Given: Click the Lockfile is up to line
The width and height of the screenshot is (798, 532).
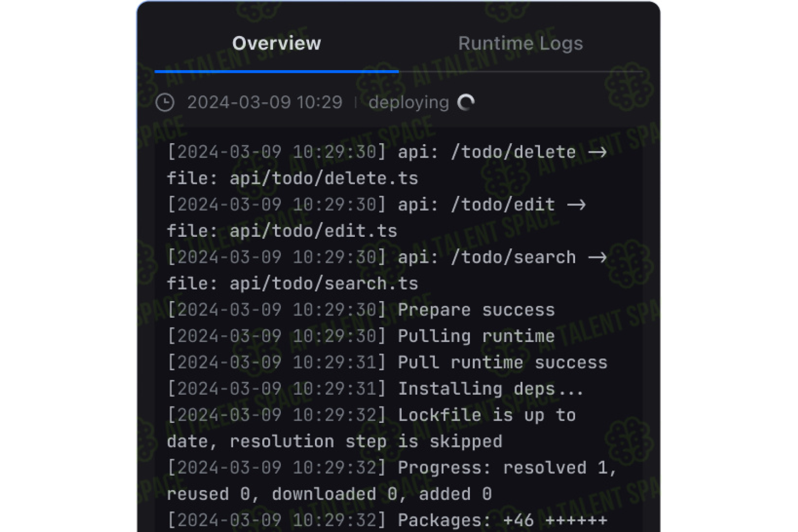Looking at the screenshot, I should click(371, 415).
